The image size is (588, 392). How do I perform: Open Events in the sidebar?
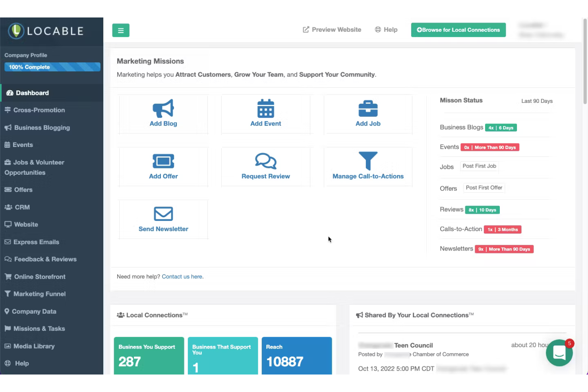[52, 145]
